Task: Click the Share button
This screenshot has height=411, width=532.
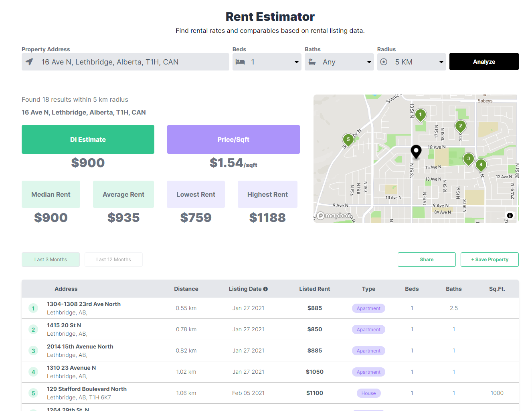Action: tap(426, 259)
